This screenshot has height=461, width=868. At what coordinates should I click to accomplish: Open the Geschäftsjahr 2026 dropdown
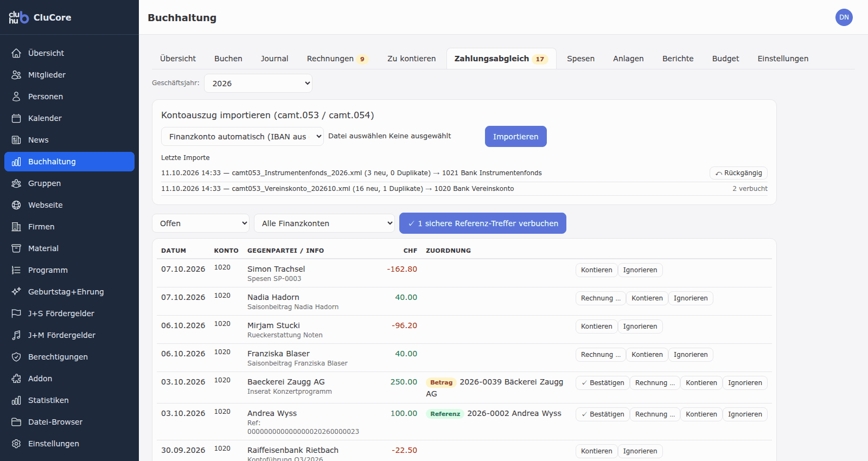click(x=258, y=84)
